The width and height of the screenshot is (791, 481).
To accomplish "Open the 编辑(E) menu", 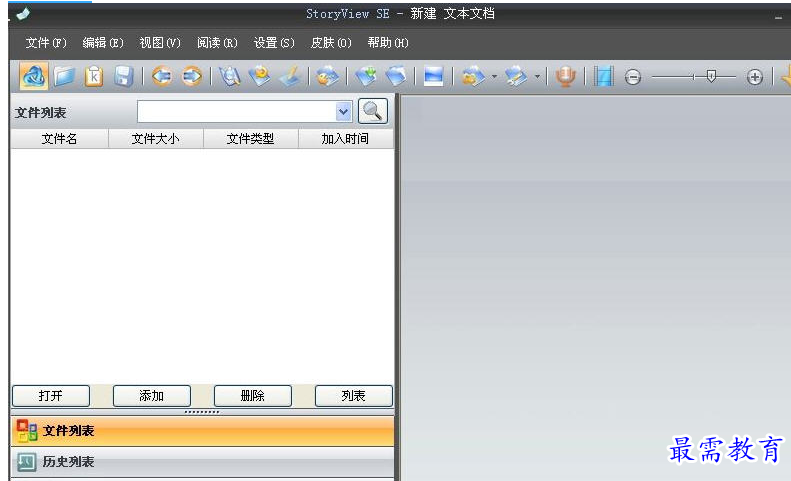I will 103,43.
